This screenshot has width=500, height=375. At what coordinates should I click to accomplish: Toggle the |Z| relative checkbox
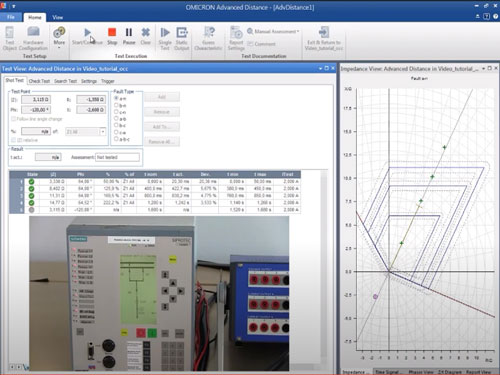coord(14,140)
